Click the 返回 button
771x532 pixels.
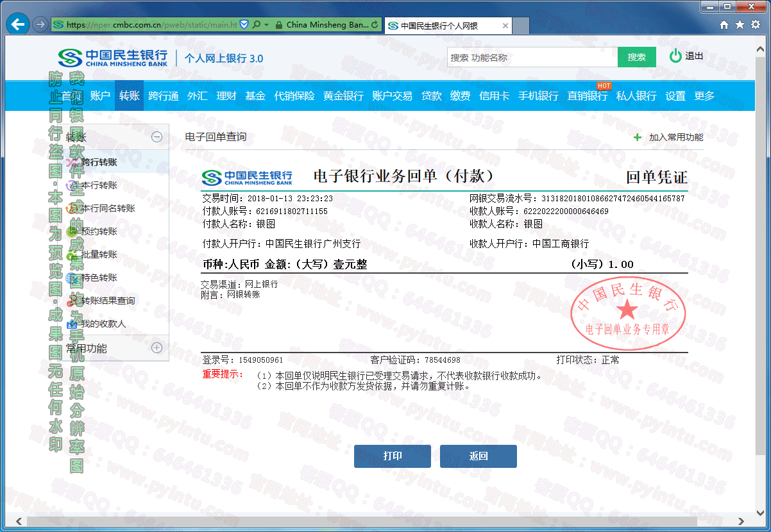point(479,456)
